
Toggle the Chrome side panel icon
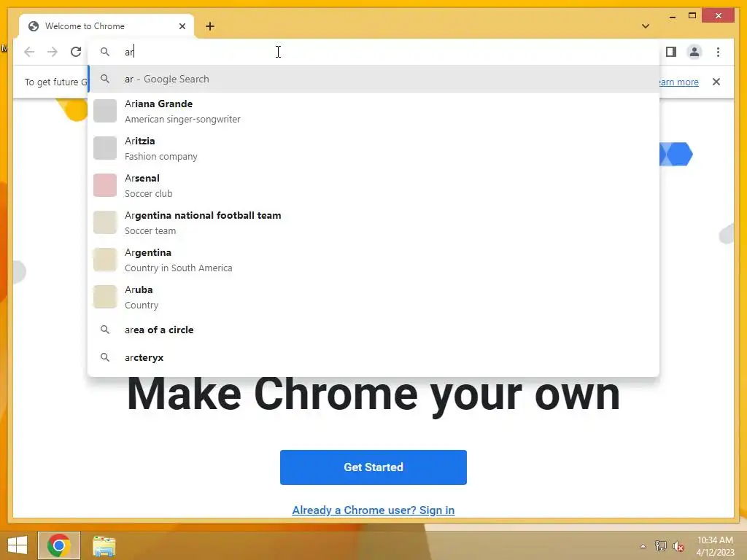pos(671,52)
